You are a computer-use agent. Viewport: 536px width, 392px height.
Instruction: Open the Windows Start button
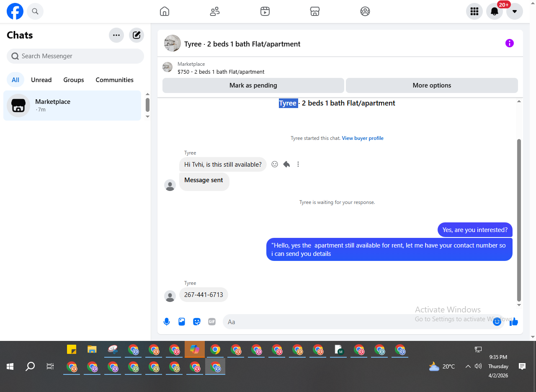coord(10,366)
